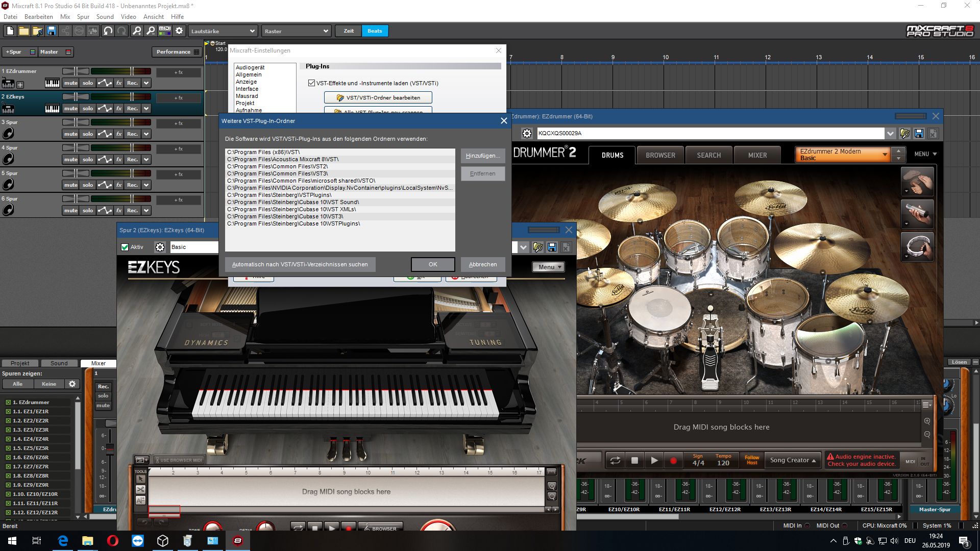Open the Raster dropdown

[296, 31]
